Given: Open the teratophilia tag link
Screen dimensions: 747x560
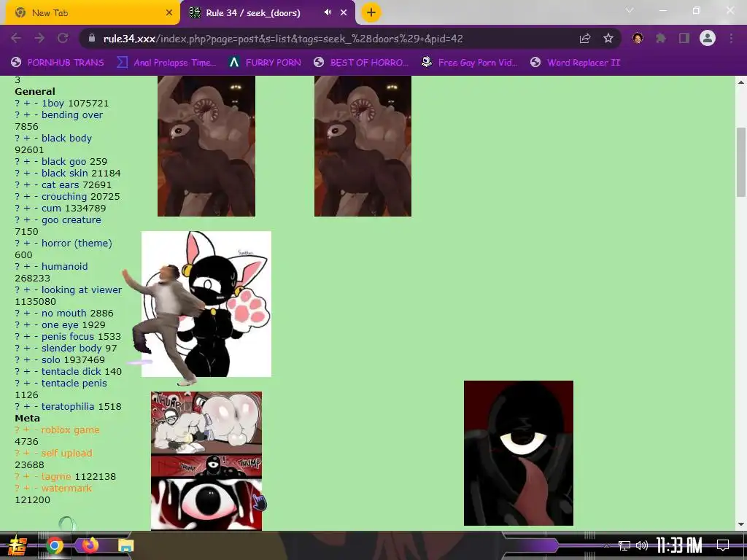Looking at the screenshot, I should coord(68,407).
